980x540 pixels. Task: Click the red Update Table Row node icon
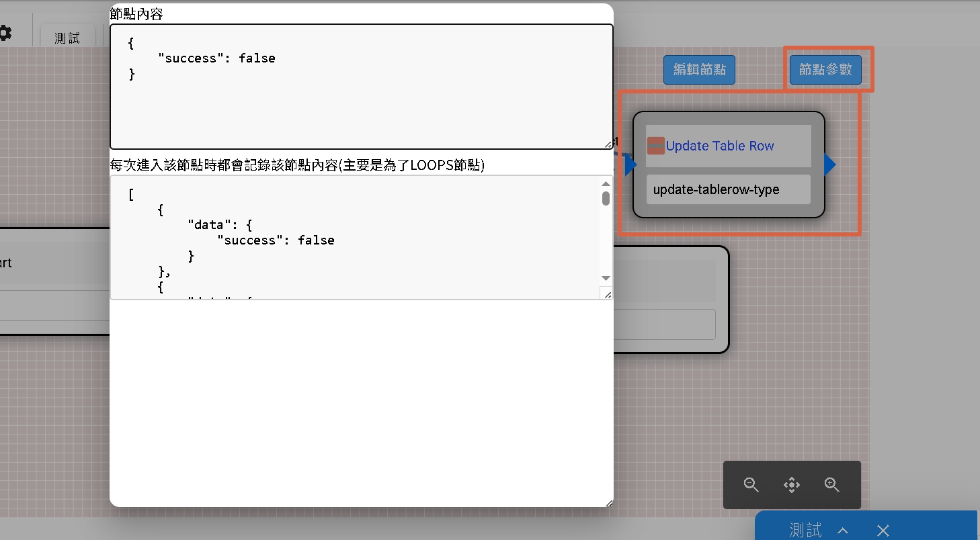click(x=655, y=146)
